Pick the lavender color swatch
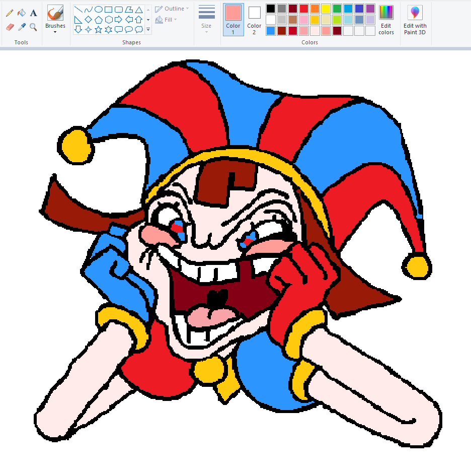The image size is (471, 476). click(x=370, y=20)
